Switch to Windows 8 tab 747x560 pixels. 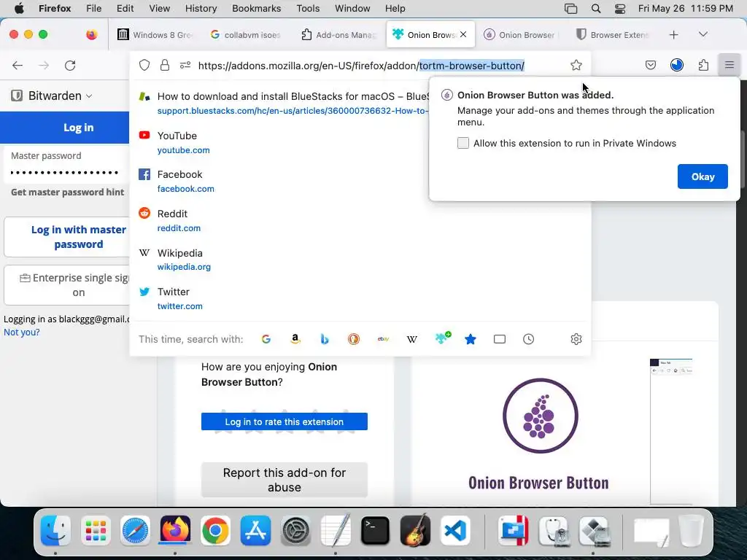[x=155, y=35]
